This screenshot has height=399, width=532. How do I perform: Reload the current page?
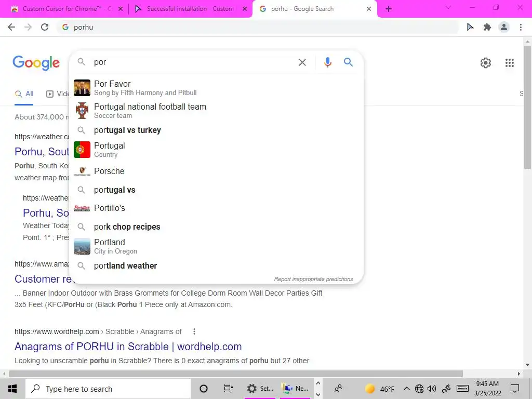coord(45,27)
